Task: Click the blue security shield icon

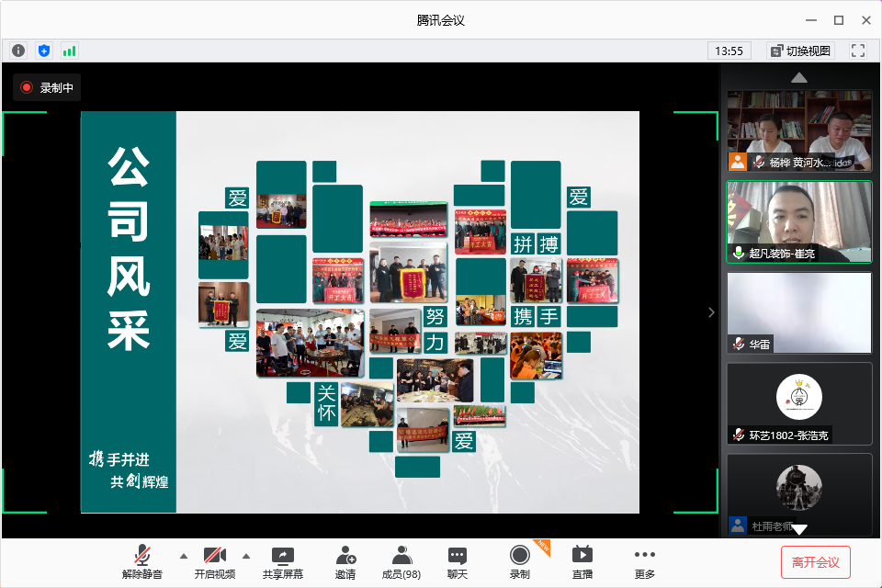Action: pos(43,51)
